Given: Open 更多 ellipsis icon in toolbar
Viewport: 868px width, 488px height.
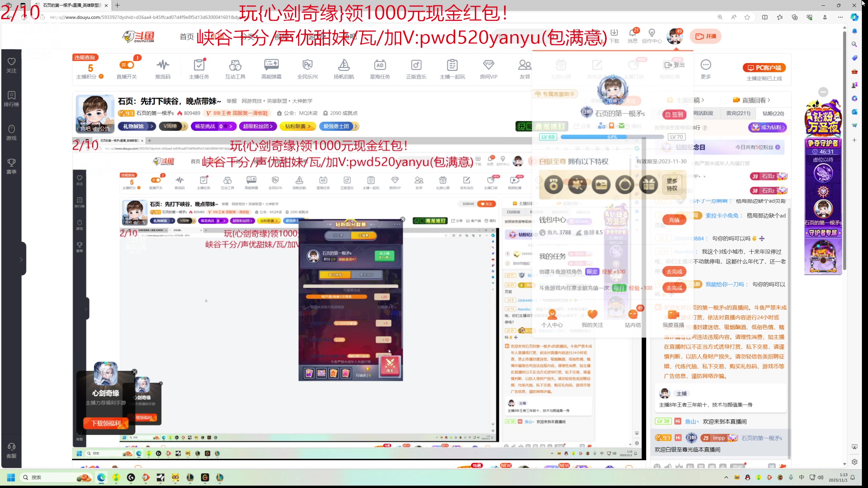Looking at the screenshot, I should point(706,69).
